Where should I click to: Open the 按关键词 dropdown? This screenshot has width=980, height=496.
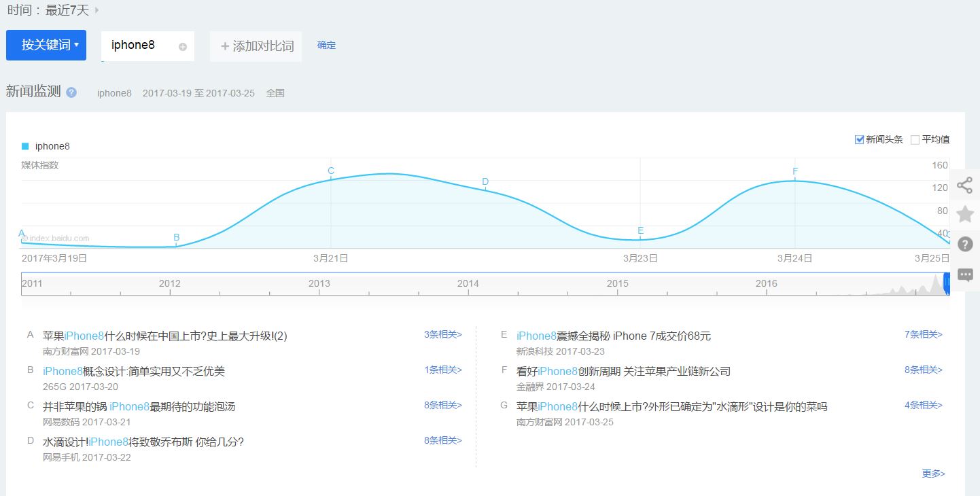tap(46, 45)
